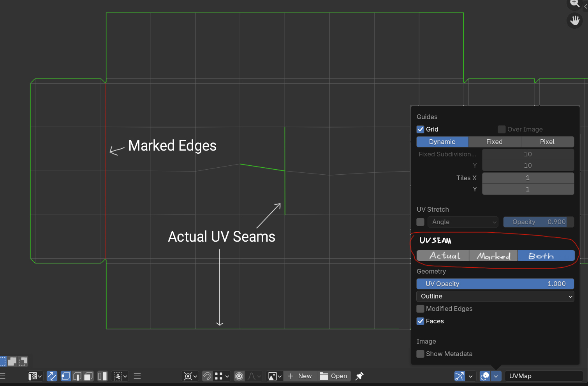Switch to island selection mode icon
The height and width of the screenshot is (386, 588).
pos(102,376)
